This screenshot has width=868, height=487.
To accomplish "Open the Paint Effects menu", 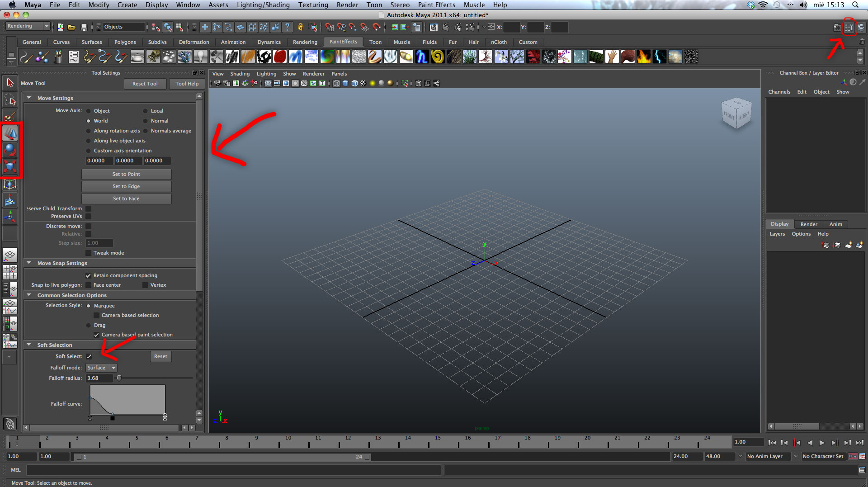I will 436,5.
